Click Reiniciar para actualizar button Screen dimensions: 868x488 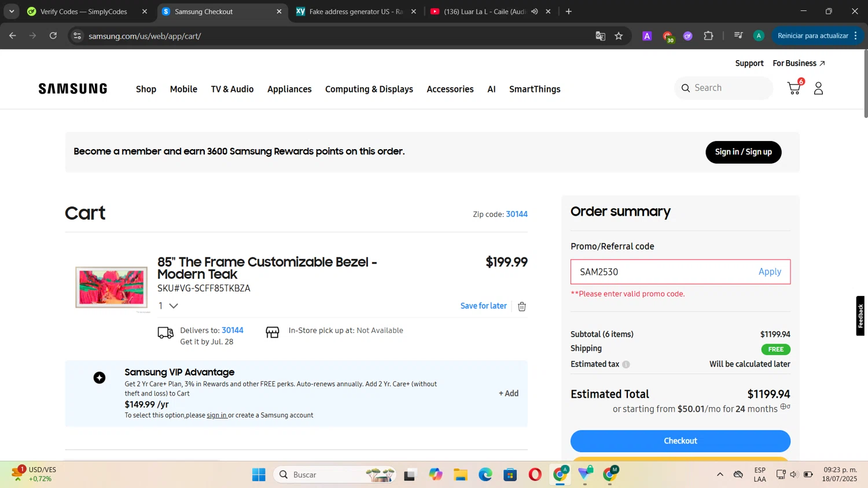point(812,36)
